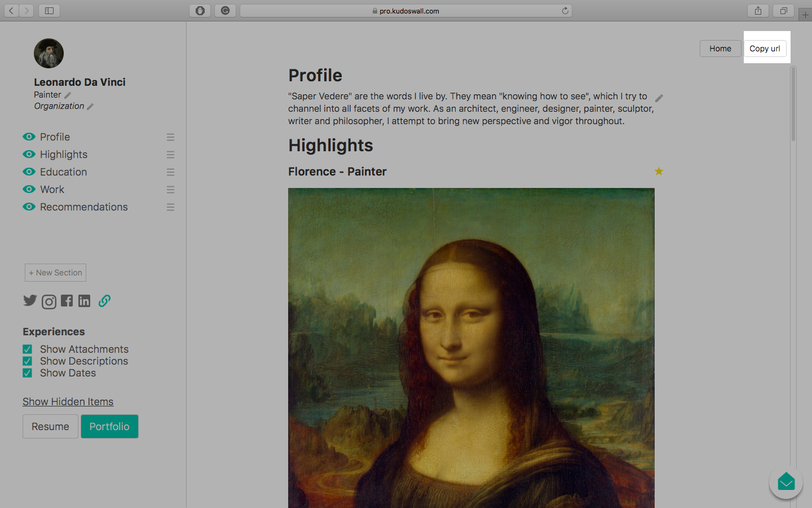Click the Show Hidden Items link

click(x=68, y=402)
